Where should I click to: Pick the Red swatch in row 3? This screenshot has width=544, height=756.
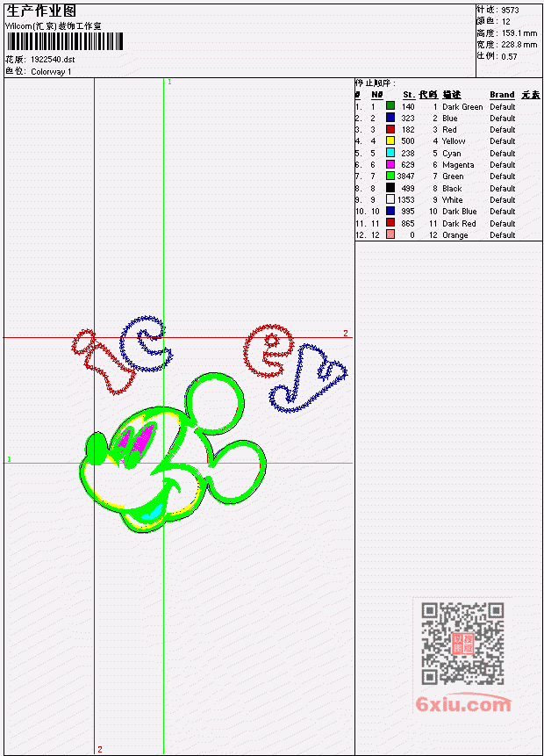390,129
